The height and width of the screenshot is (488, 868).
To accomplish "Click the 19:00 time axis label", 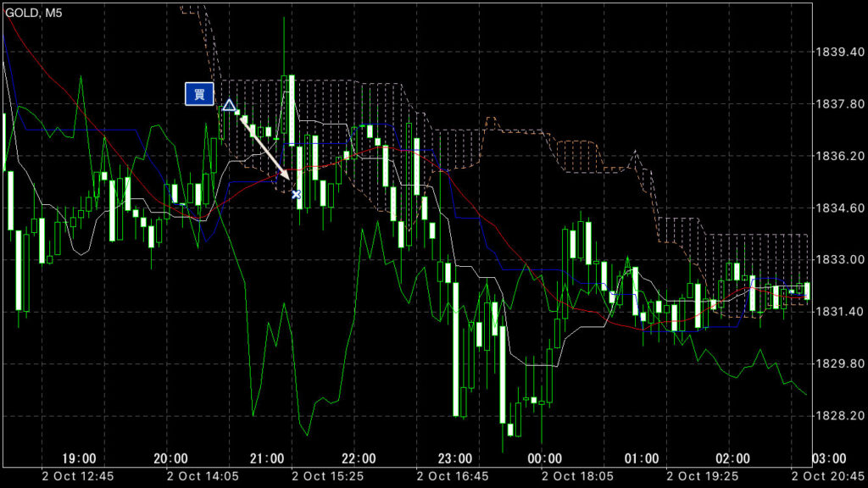I will (x=80, y=458).
